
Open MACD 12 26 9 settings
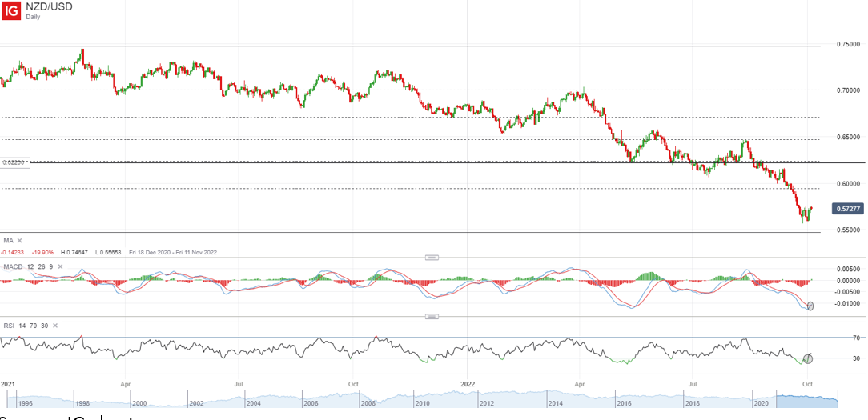(28, 266)
